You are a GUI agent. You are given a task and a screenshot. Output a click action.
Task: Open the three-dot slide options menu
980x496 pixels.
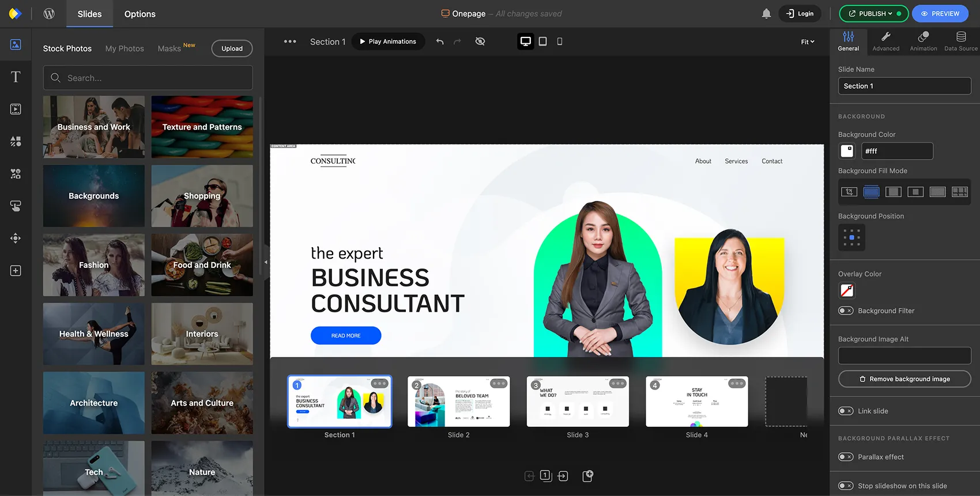[290, 41]
